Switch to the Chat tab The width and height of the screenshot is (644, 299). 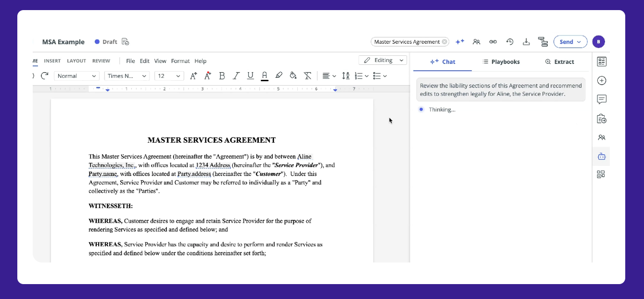(x=442, y=62)
